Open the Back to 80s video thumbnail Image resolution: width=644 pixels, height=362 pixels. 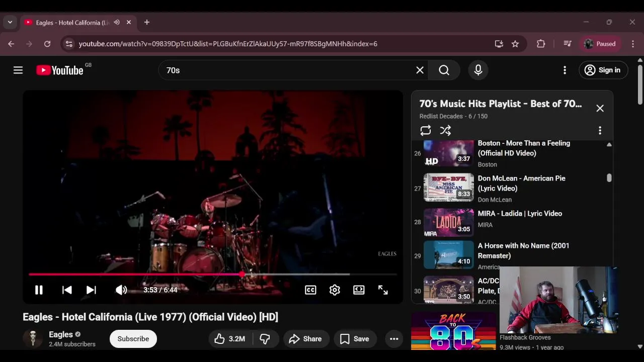[x=453, y=331]
